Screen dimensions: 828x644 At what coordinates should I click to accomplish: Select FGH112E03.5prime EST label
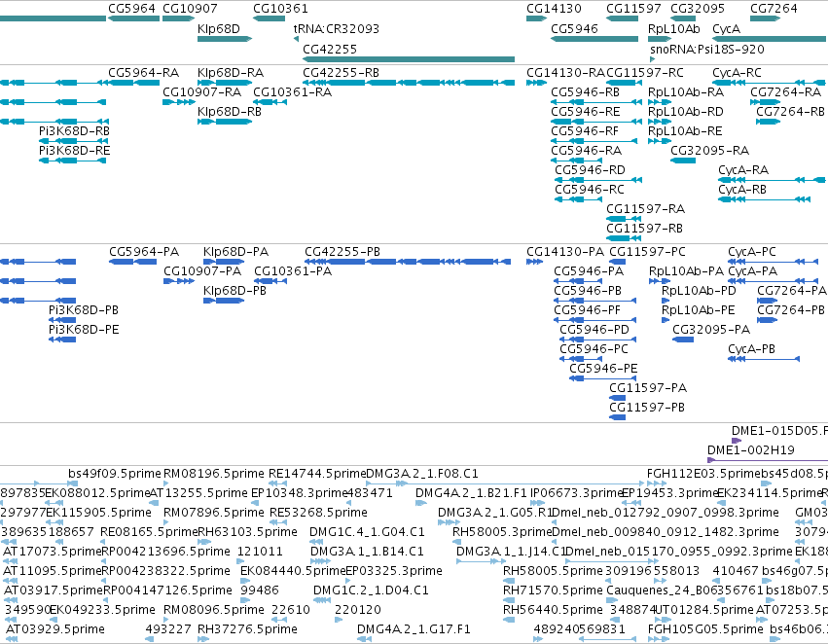[x=703, y=474]
